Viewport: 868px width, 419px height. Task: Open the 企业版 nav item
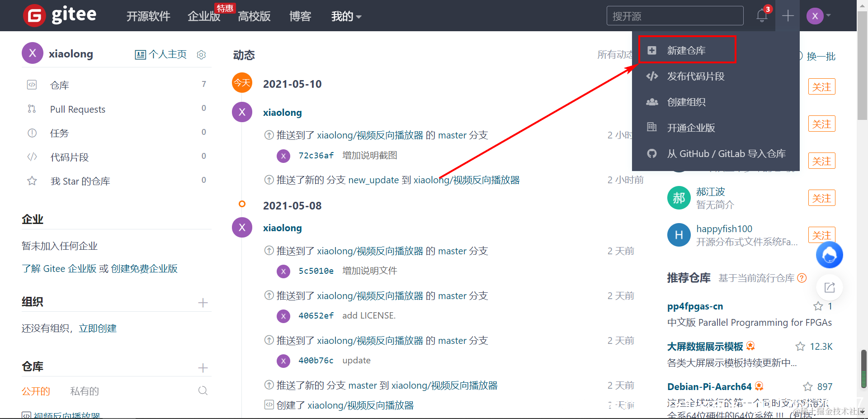point(204,17)
